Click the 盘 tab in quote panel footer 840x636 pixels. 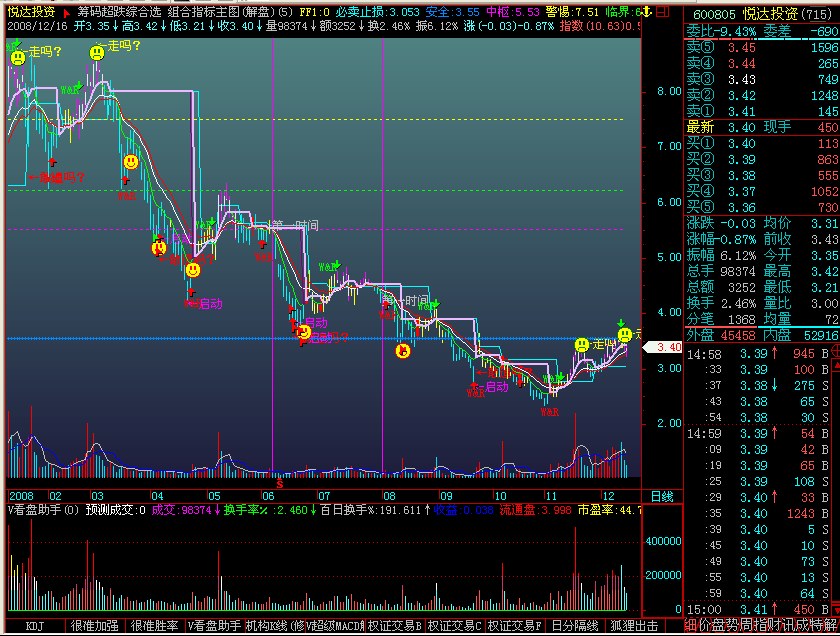(718, 625)
